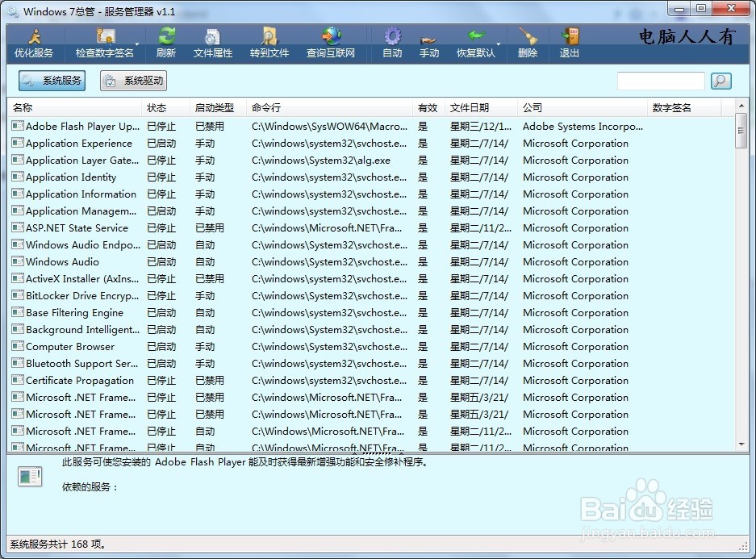The height and width of the screenshot is (559, 756).
Task: Select the Application Identity service
Action: pos(371,177)
